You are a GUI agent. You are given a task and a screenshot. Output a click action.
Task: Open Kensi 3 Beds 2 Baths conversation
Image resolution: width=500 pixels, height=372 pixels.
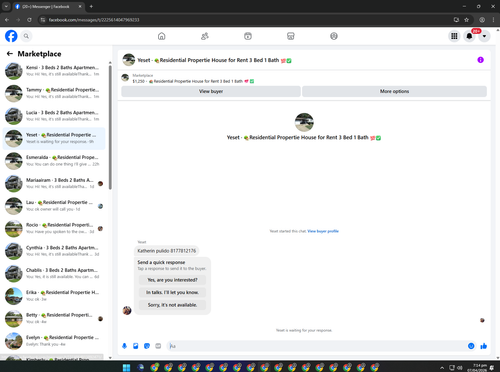coord(54,71)
